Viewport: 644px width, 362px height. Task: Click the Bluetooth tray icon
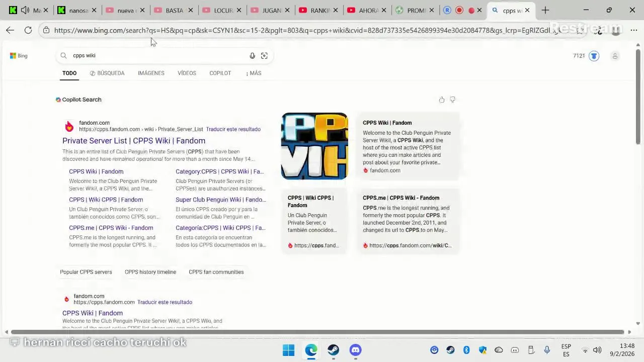[466, 350]
